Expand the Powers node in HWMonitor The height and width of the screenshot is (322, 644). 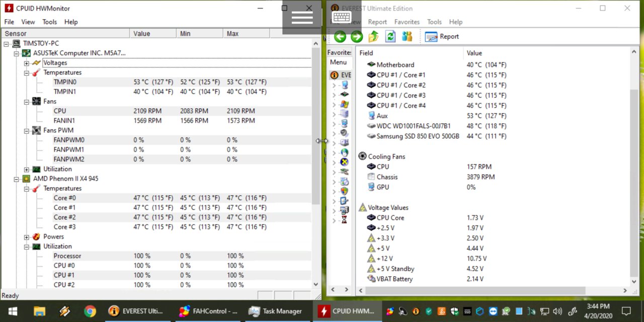[x=27, y=236]
